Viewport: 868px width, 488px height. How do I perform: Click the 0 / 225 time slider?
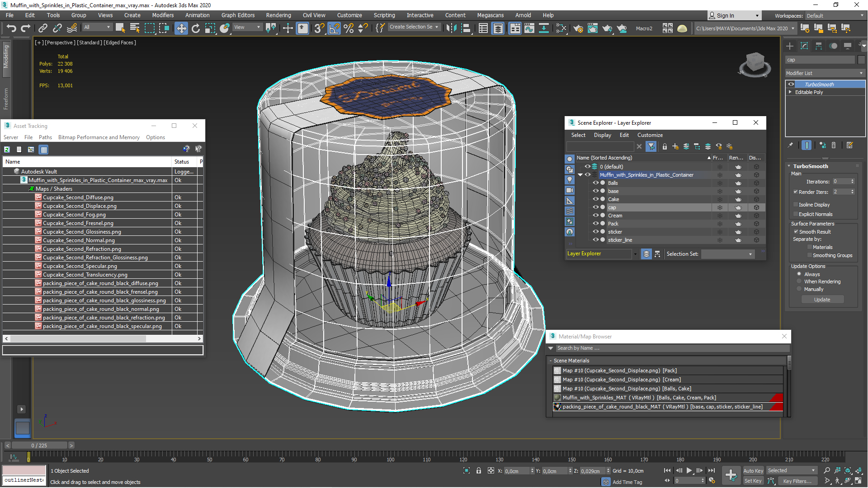coord(39,446)
